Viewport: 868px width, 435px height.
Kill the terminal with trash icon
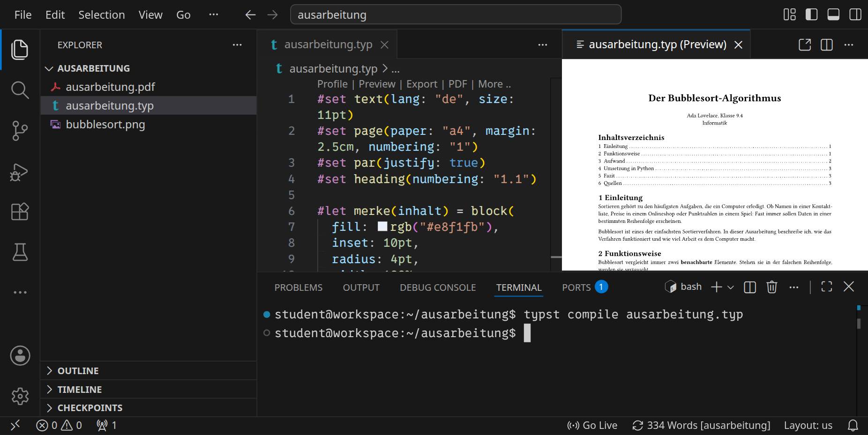pyautogui.click(x=772, y=287)
